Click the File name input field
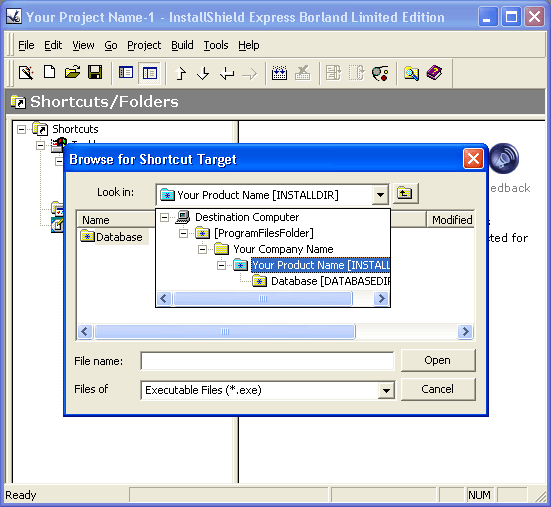 [267, 361]
